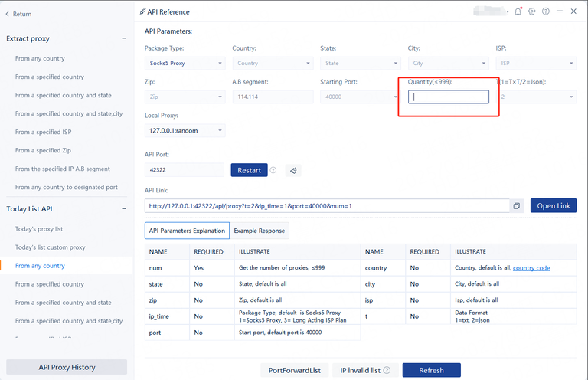Copy the API link with copy icon

click(x=517, y=206)
